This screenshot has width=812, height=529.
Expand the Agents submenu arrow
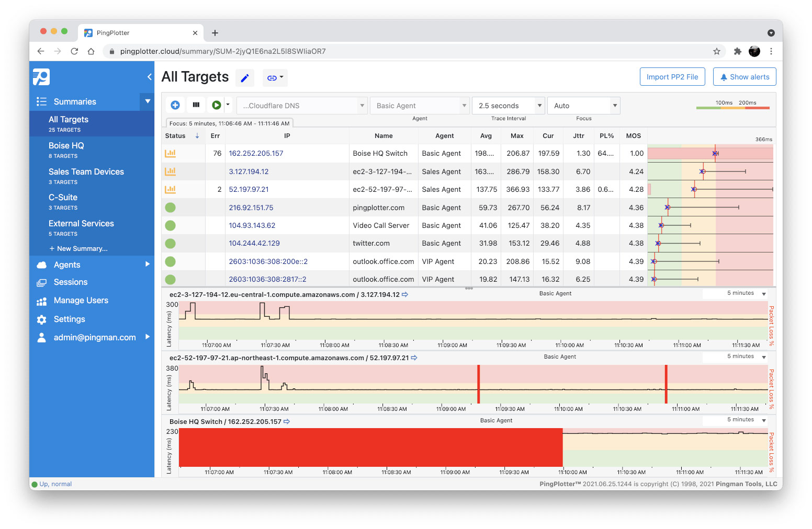tap(148, 264)
